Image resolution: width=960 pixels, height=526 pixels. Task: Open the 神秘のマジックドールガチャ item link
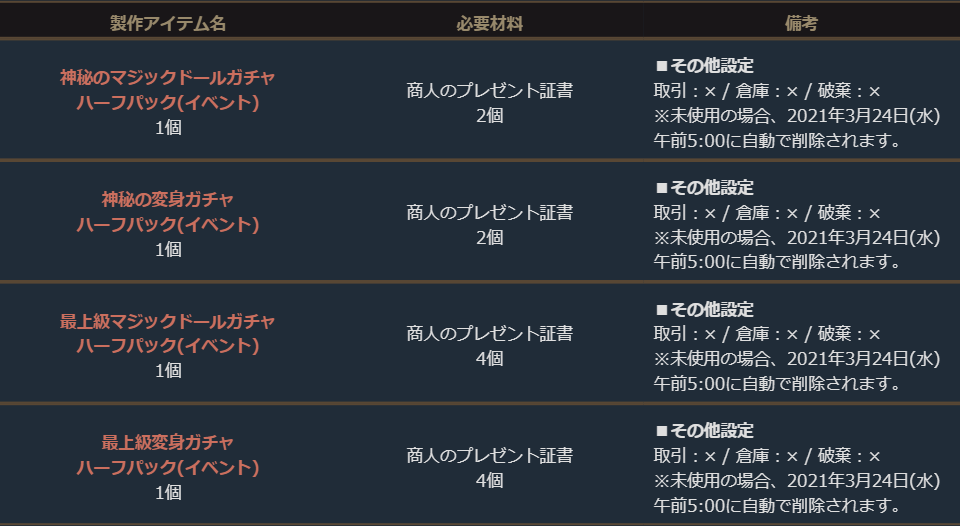[x=168, y=78]
